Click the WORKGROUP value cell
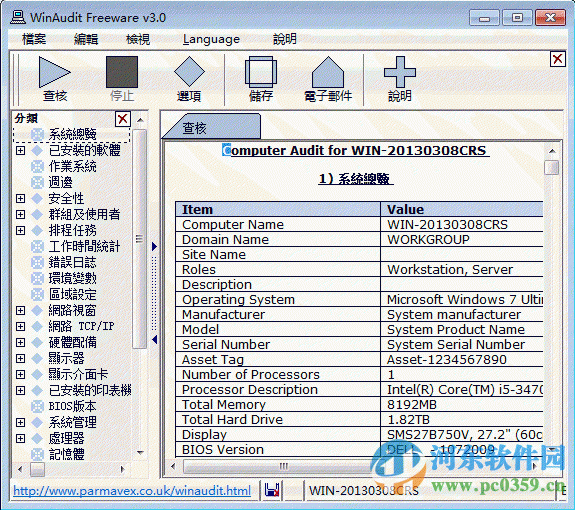 [428, 239]
